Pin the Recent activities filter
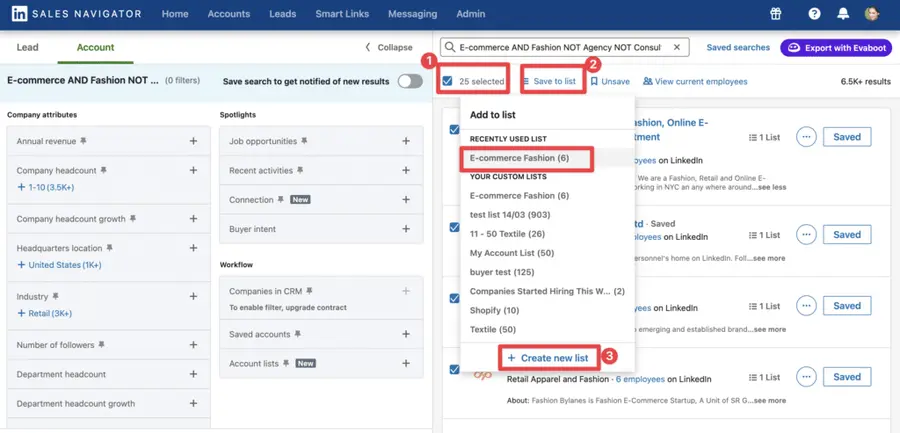 [300, 171]
